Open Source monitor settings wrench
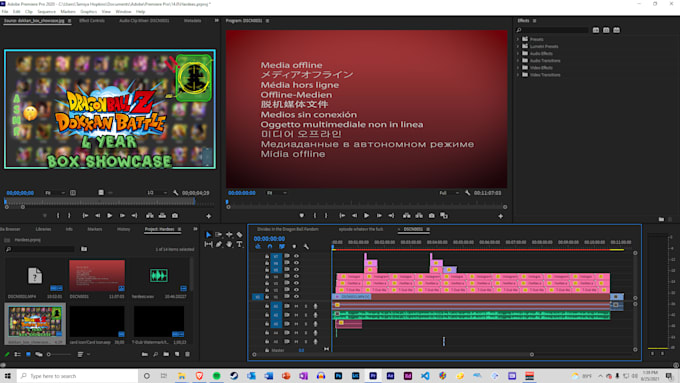 (176, 193)
